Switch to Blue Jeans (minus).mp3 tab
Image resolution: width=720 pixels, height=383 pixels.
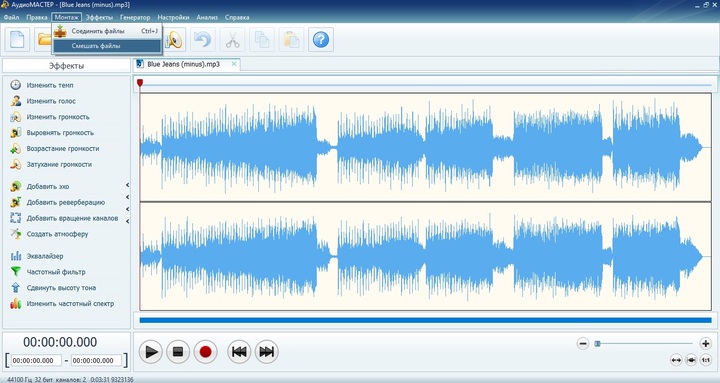tap(183, 64)
